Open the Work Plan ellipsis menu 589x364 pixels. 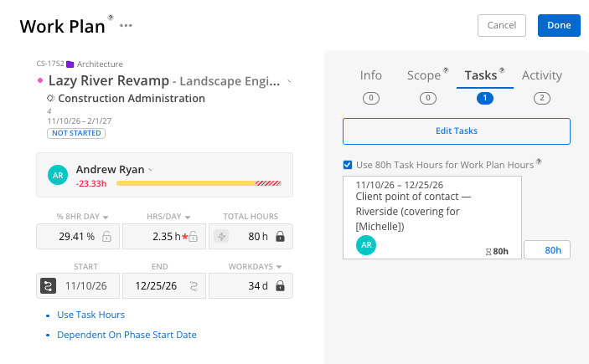[x=126, y=25]
